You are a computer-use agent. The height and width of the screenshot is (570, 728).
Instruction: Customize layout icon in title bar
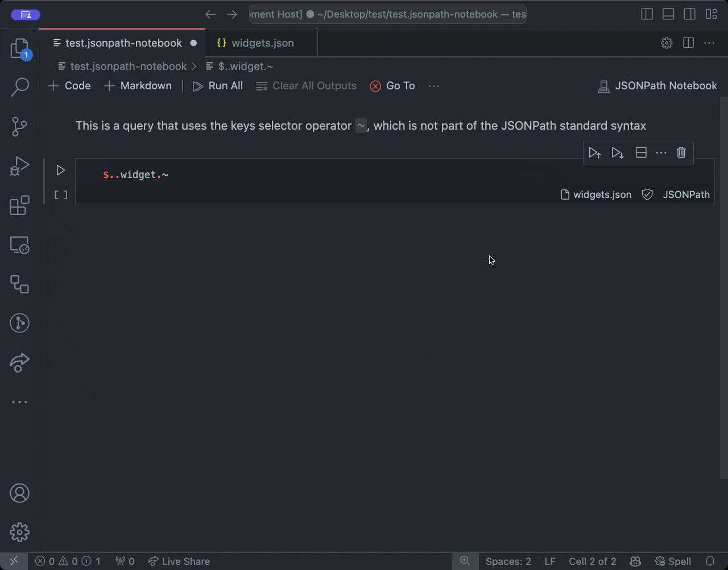711,14
